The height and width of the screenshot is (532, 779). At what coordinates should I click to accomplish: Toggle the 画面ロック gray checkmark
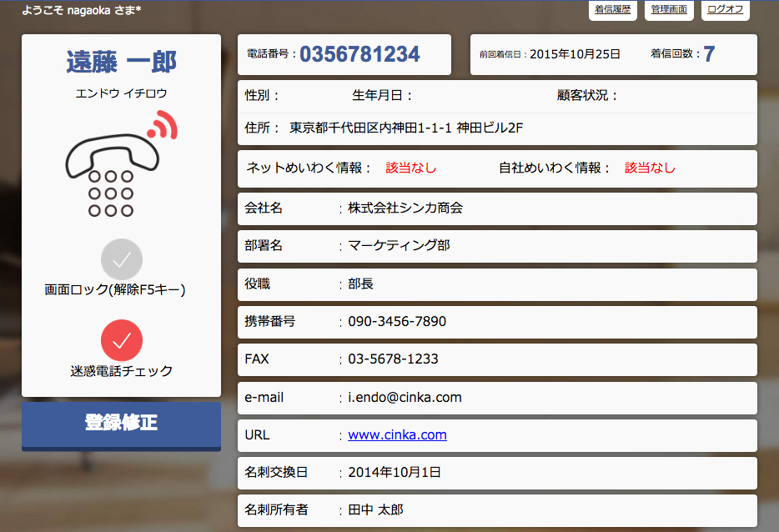point(122,259)
